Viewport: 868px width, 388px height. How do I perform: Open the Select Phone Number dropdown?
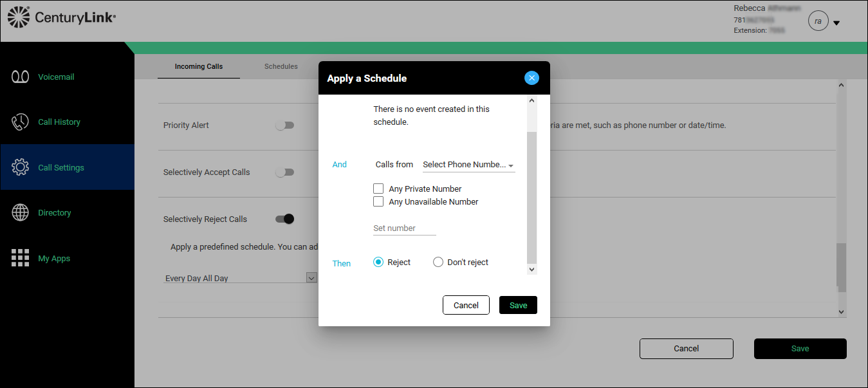click(468, 165)
